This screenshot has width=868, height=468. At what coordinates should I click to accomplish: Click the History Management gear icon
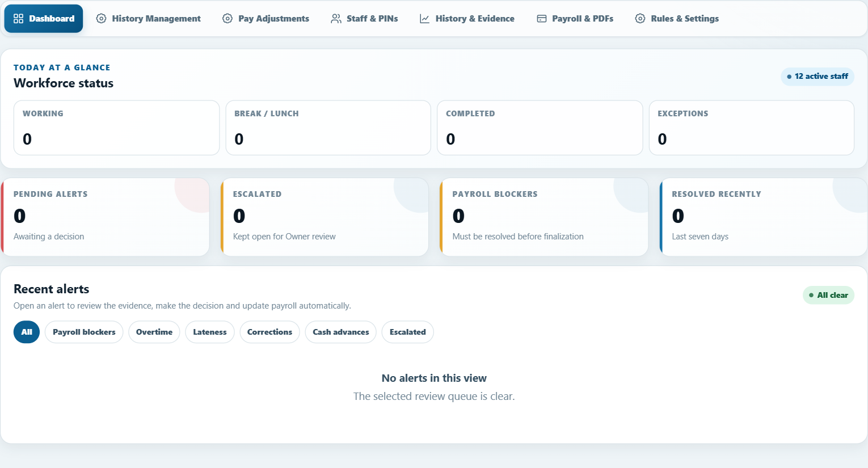[101, 19]
